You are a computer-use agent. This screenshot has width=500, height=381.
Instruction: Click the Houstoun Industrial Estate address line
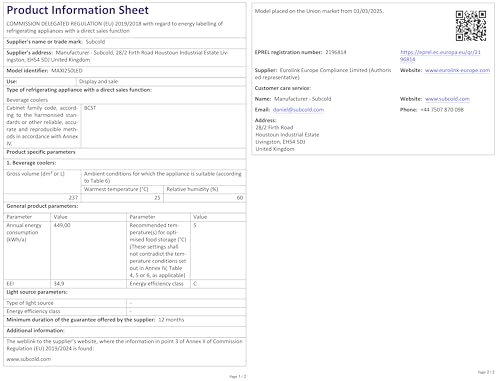coord(287,135)
